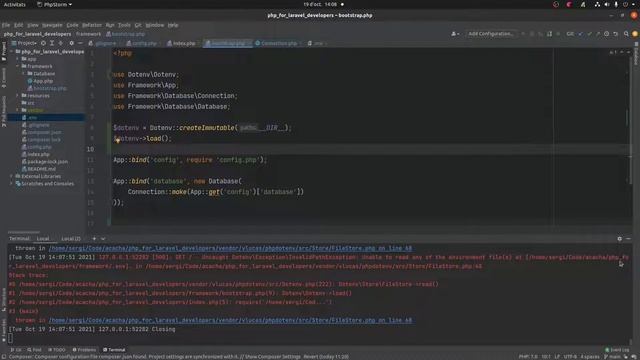Open the TODO tool window tab
This screenshot has height=360, width=640.
point(57,350)
